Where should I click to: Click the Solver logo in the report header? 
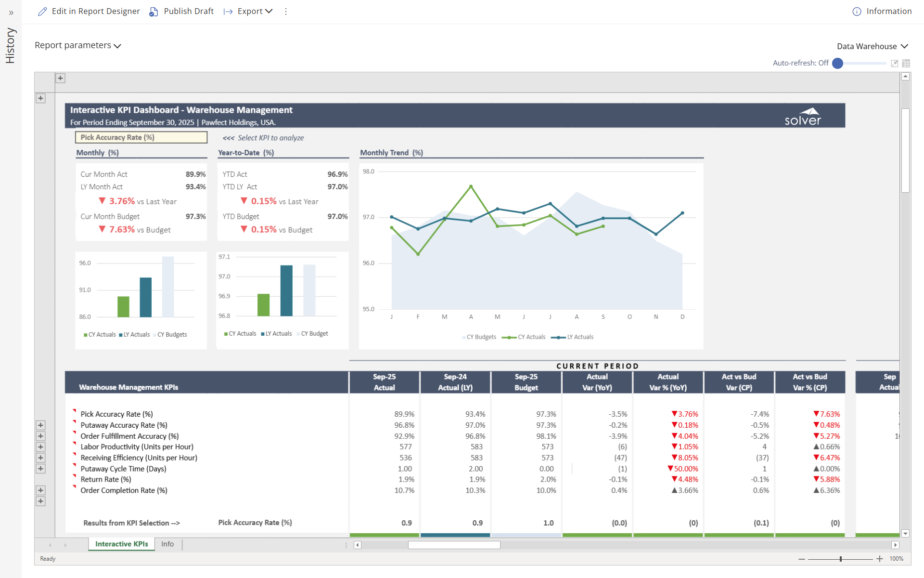[x=802, y=116]
